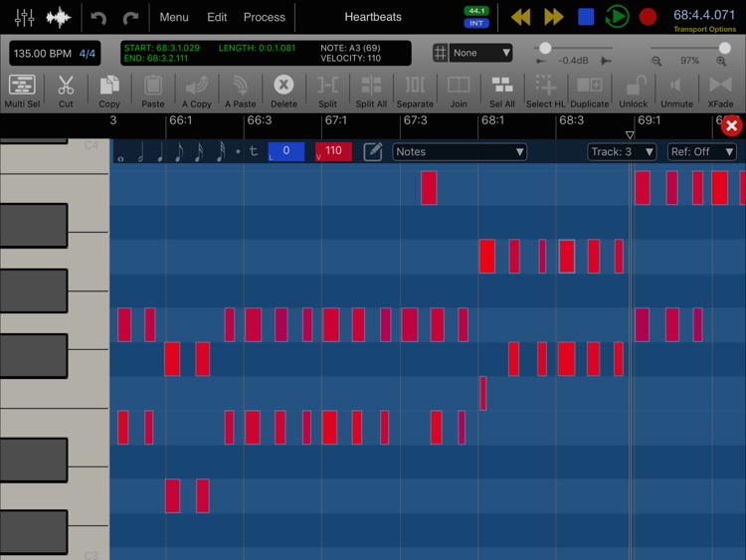Toggle the Unmute tool

pos(676,92)
